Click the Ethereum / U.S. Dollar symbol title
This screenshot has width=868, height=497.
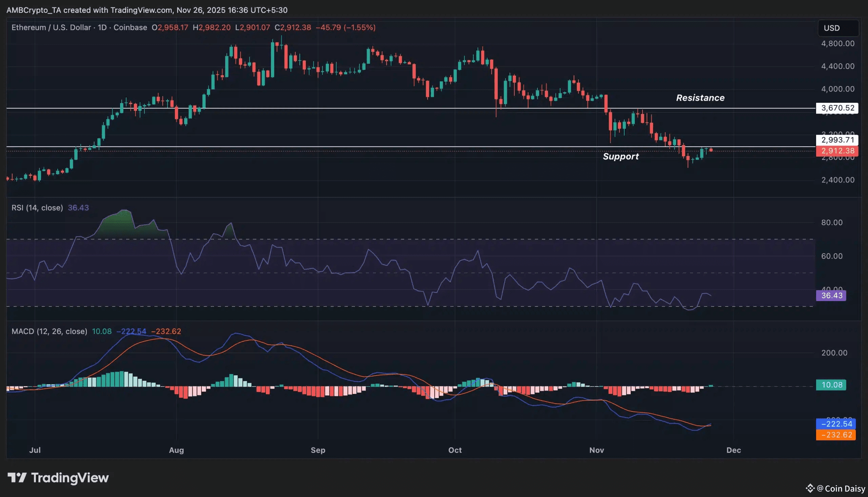(51, 28)
